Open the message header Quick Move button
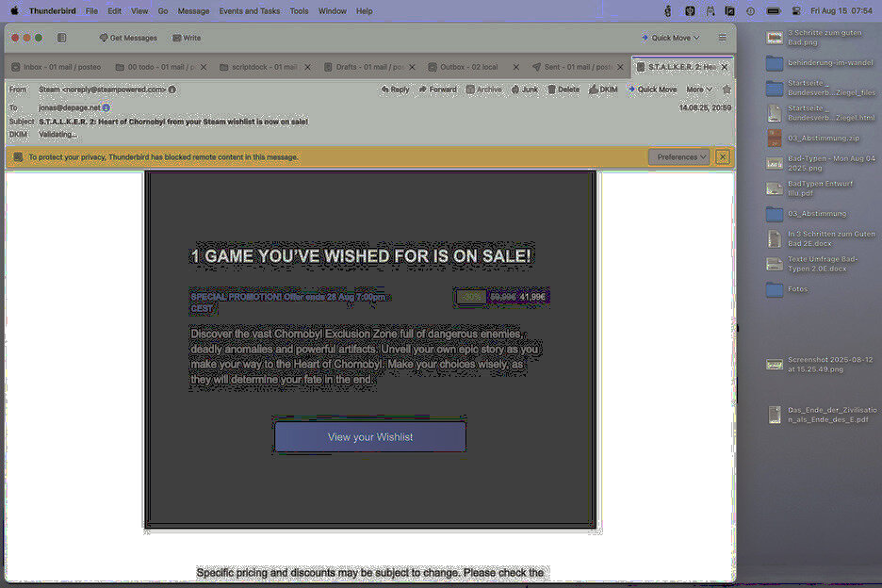 pos(652,90)
